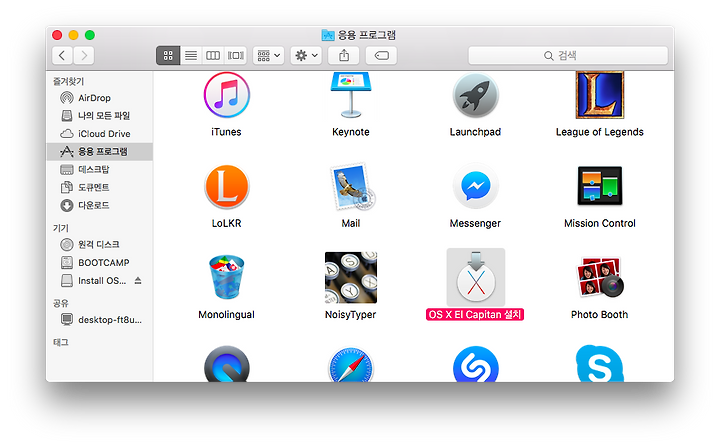Open BOOTCAMP volume in the sidebar
The width and height of the screenshot is (720, 447).
pos(99,263)
